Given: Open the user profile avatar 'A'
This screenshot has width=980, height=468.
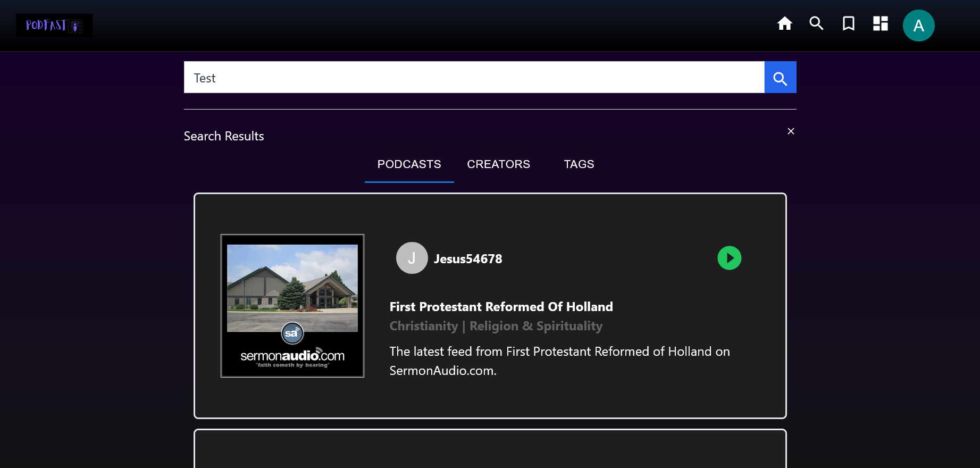Looking at the screenshot, I should click(918, 26).
